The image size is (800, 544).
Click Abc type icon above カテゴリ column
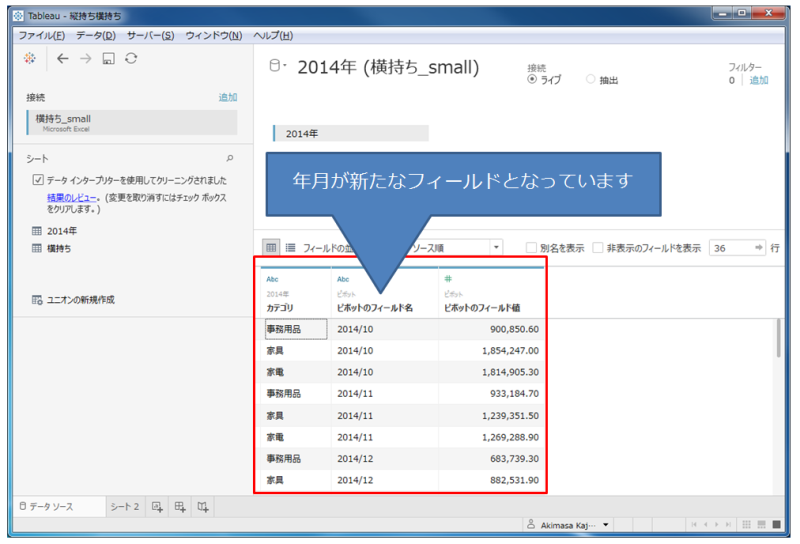point(272,279)
